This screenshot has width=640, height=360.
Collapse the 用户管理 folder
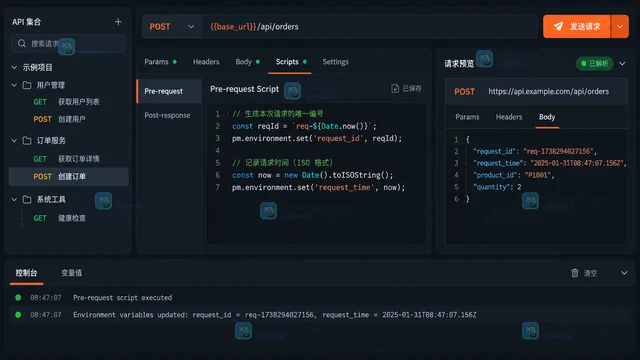(x=14, y=85)
